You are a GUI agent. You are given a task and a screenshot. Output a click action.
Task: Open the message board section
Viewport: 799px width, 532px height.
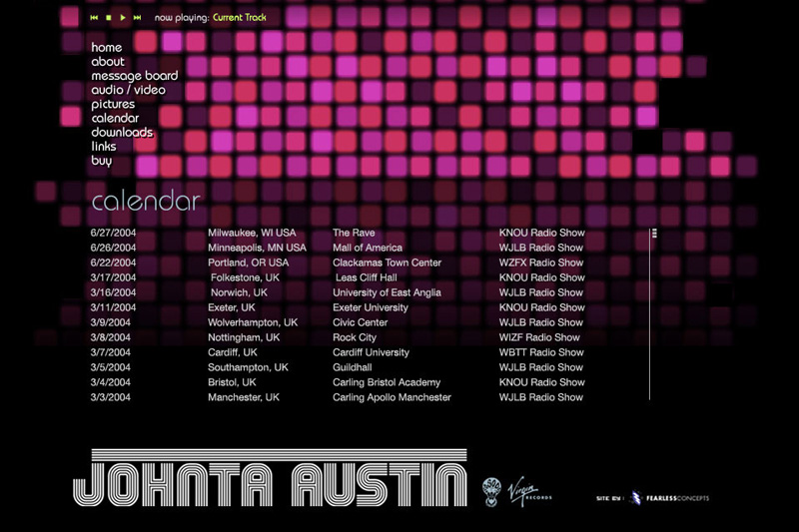pos(135,76)
